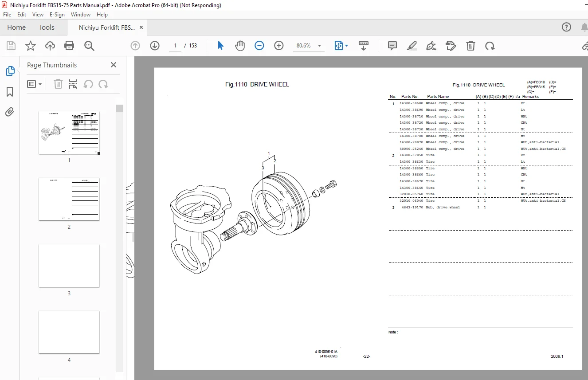This screenshot has height=380, width=588.
Task: Click the current page number field
Action: (175, 46)
